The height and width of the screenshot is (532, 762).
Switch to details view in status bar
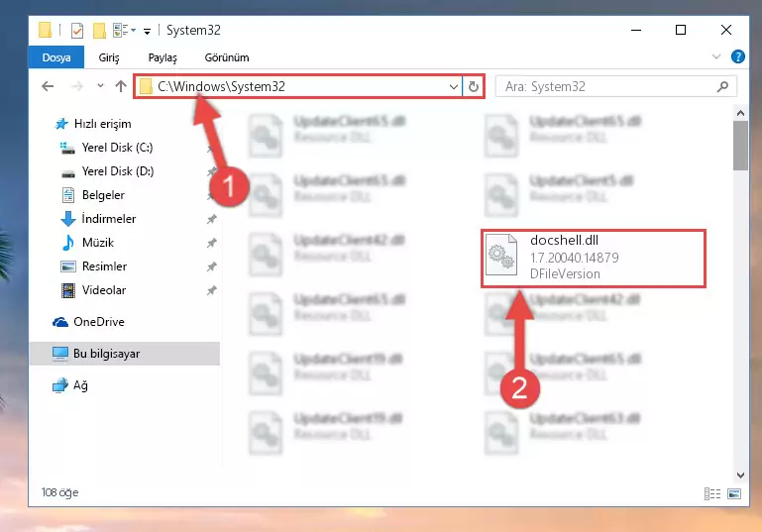[x=711, y=494]
